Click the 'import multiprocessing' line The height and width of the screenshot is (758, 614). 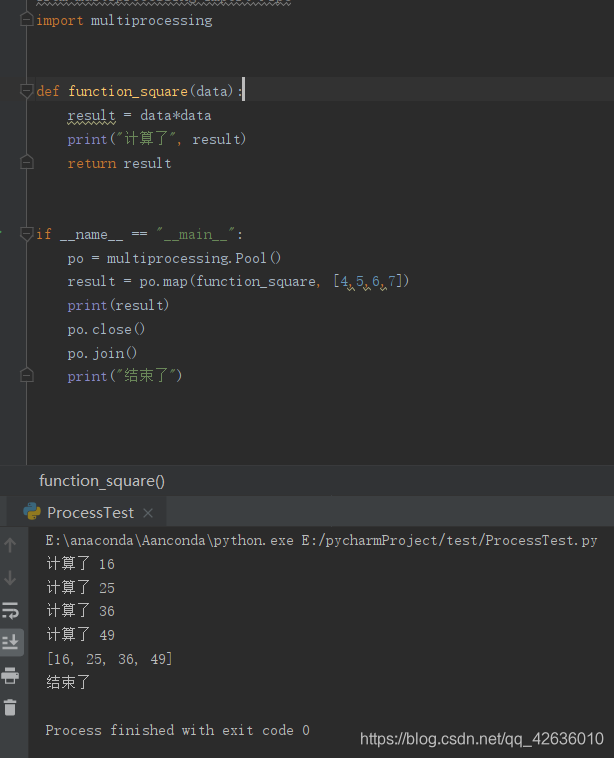point(124,20)
